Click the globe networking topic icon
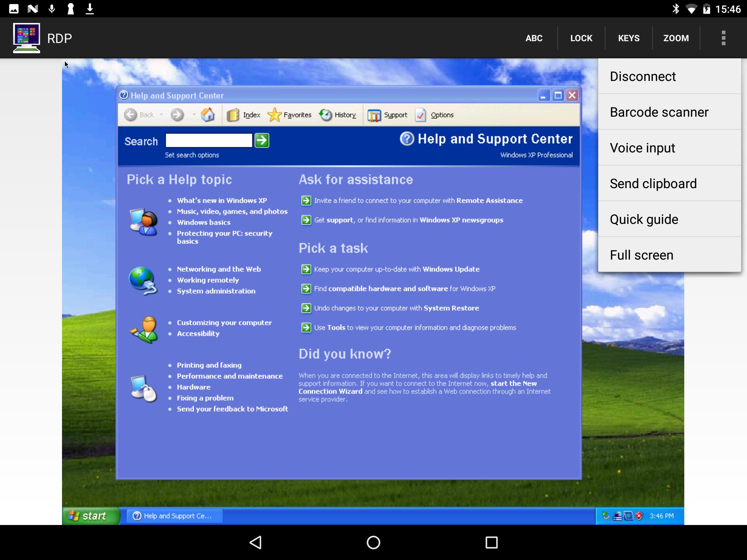This screenshot has height=560, width=747. (x=143, y=280)
